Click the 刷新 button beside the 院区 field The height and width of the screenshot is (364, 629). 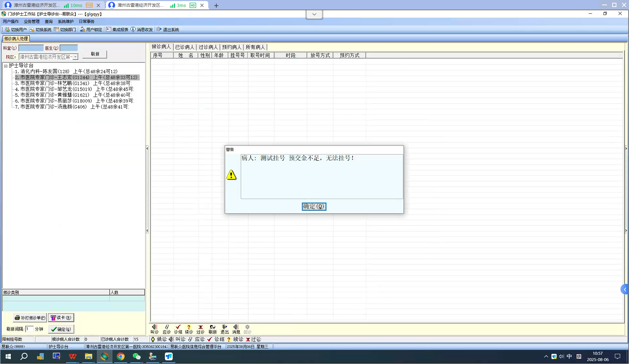click(95, 54)
